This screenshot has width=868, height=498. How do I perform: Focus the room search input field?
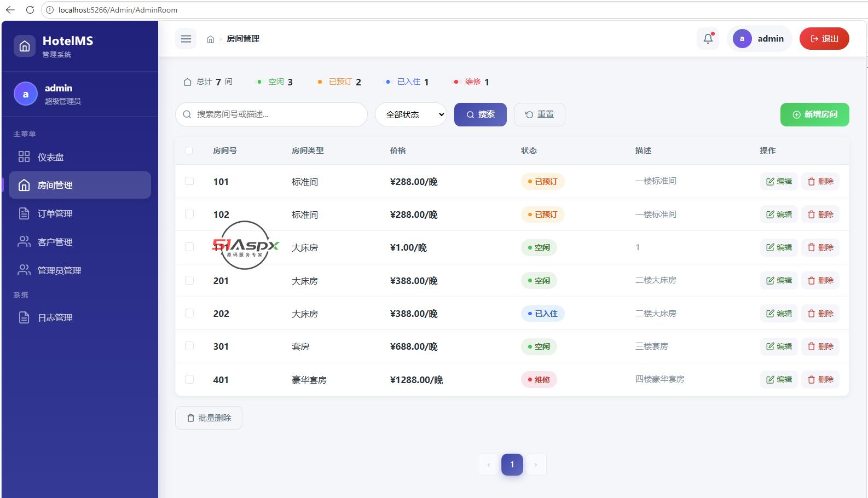(271, 114)
